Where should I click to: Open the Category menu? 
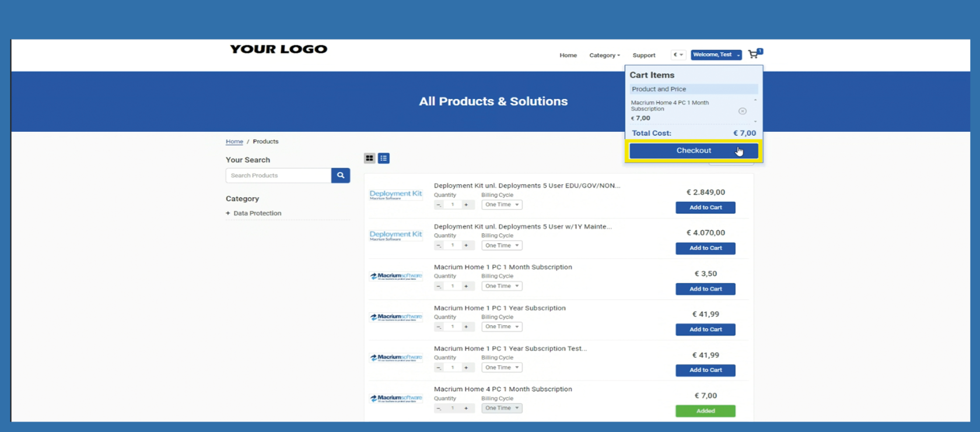[604, 55]
